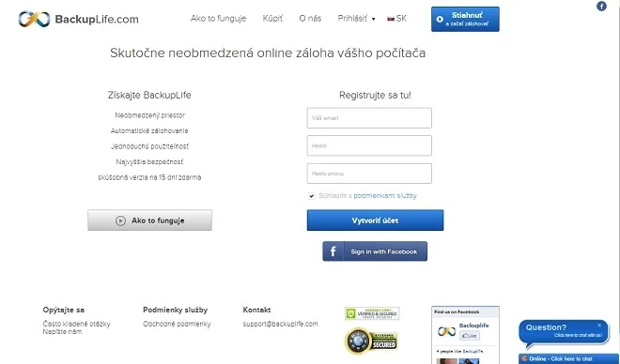Expand the Prihlásiť dropdown arrow

[x=373, y=19]
